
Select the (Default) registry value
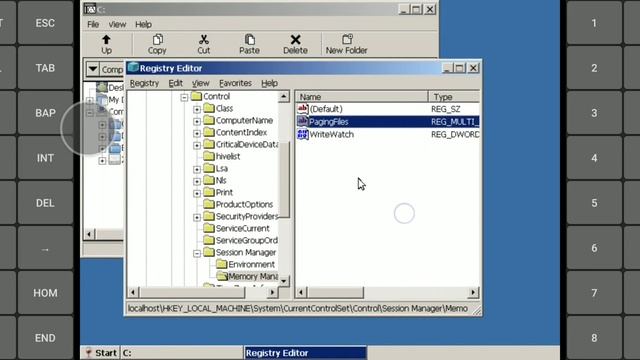pyautogui.click(x=326, y=109)
